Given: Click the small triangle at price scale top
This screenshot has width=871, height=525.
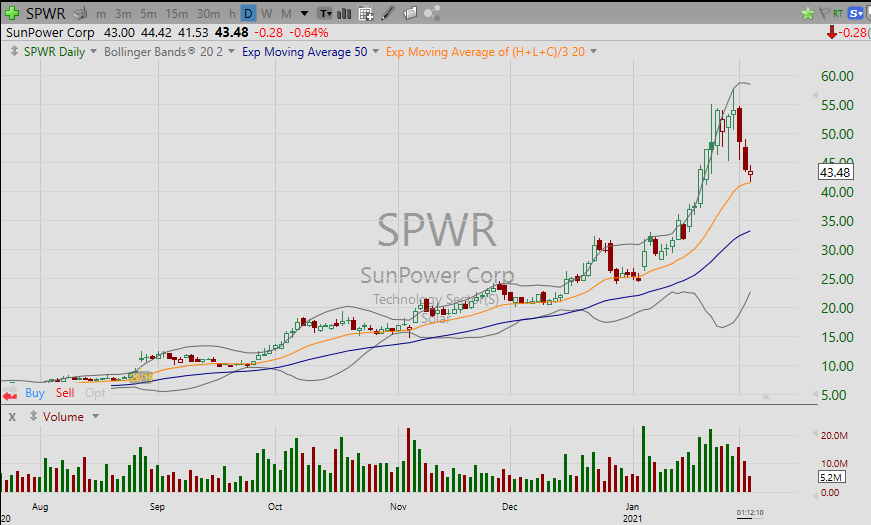Looking at the screenshot, I should click(815, 95).
